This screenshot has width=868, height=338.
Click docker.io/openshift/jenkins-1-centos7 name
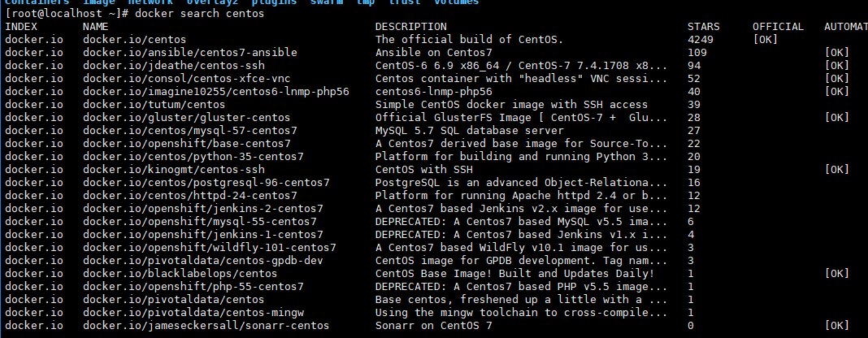pyautogui.click(x=203, y=235)
